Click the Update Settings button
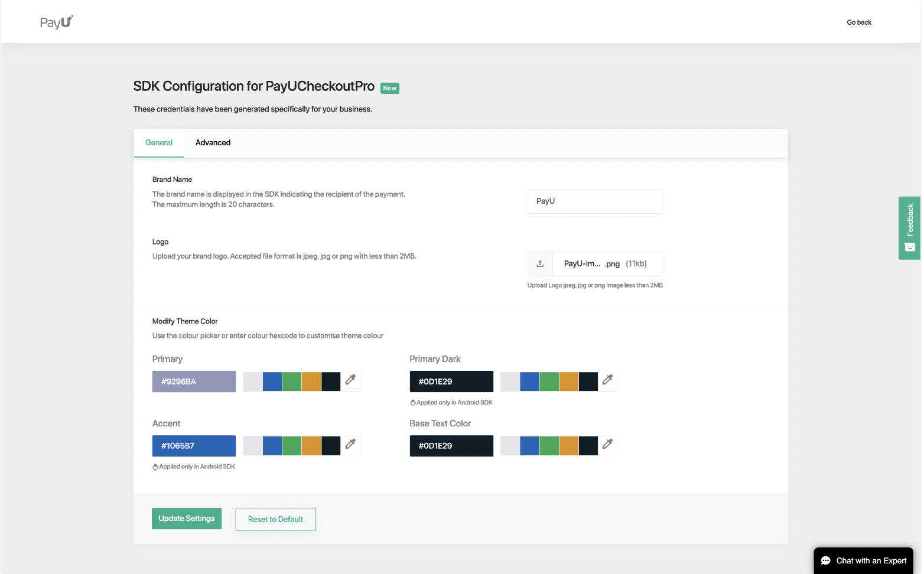Screen dimensions: 924x574 coord(187,518)
